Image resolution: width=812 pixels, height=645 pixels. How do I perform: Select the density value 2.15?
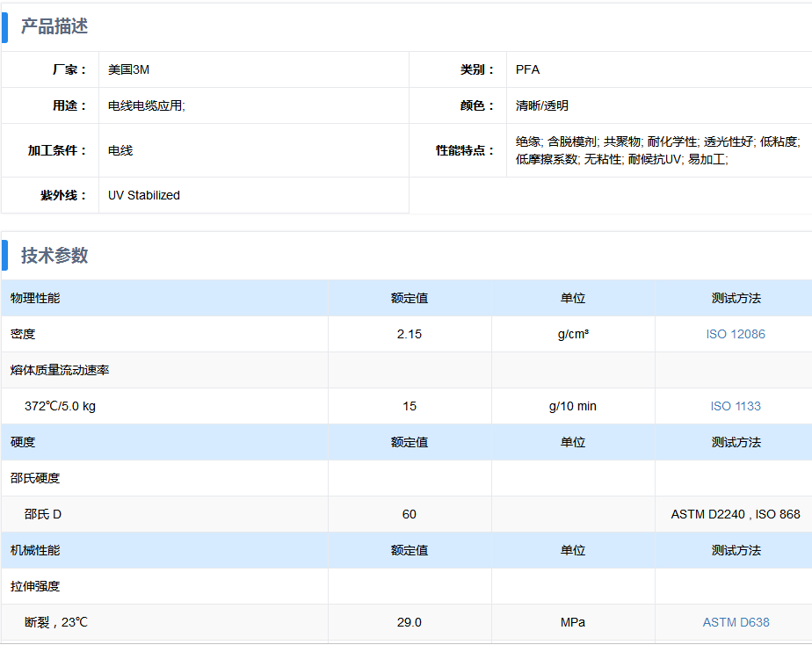(409, 334)
